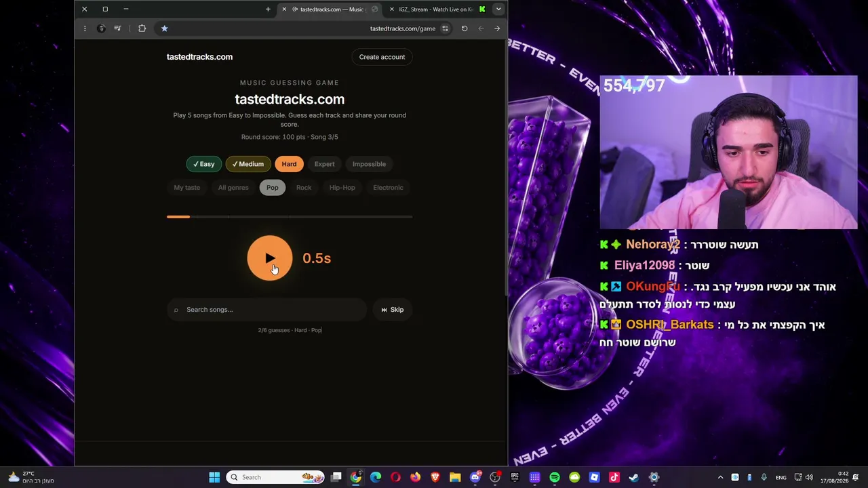Click chat username OSHRI_Barkats
This screenshot has width=868, height=488.
coord(669,325)
